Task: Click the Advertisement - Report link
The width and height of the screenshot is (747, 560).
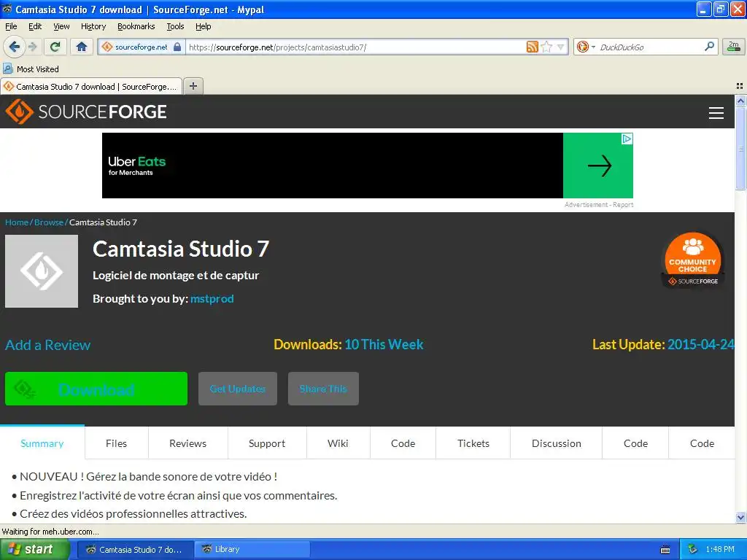Action: click(599, 205)
